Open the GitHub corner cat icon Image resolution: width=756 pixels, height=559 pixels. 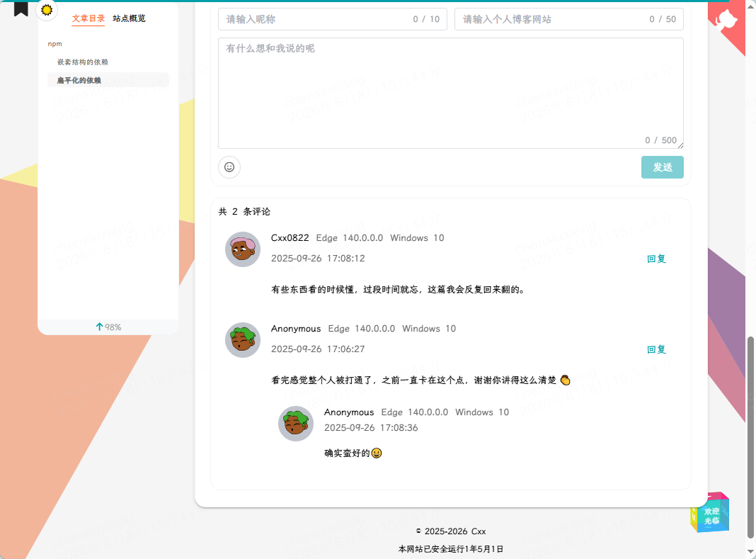726,21
